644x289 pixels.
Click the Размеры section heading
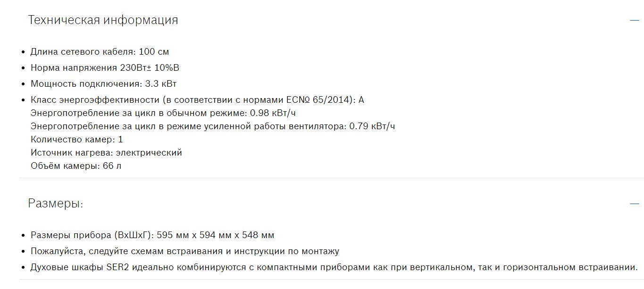click(x=55, y=204)
